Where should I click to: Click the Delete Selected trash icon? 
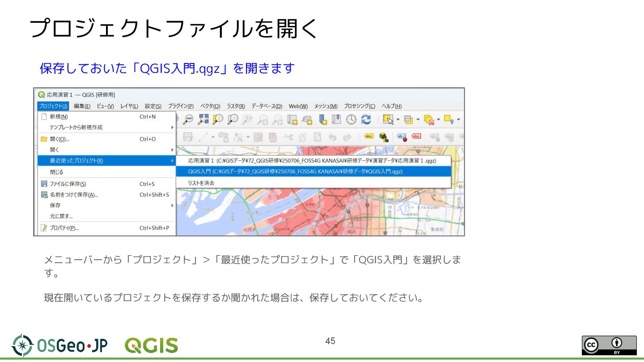pyautogui.click(x=273, y=137)
